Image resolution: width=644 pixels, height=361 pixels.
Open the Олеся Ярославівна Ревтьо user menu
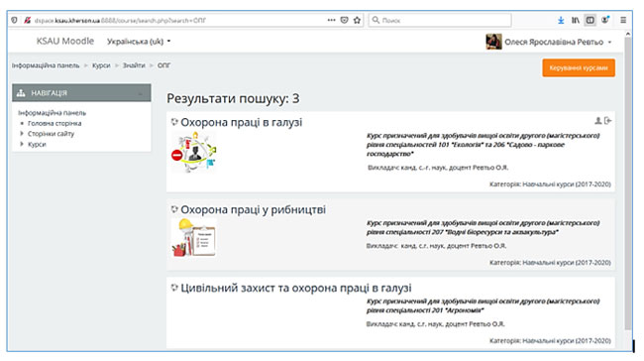pos(558,42)
